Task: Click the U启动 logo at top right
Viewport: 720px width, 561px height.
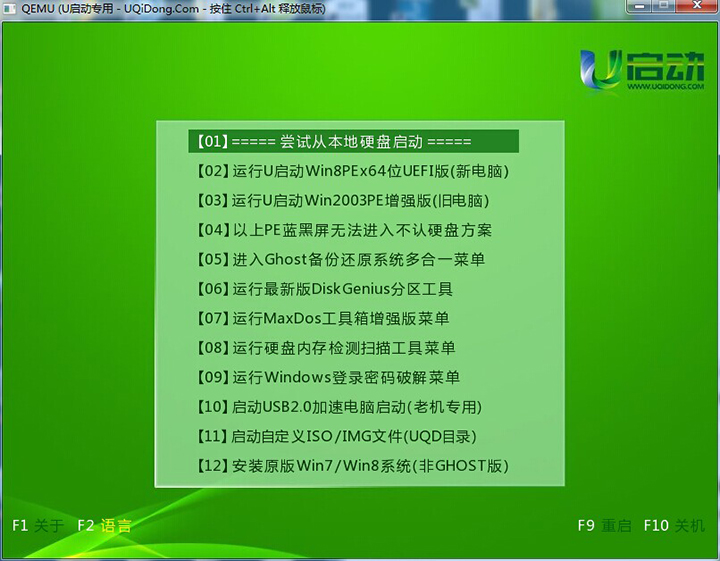Action: click(x=642, y=70)
